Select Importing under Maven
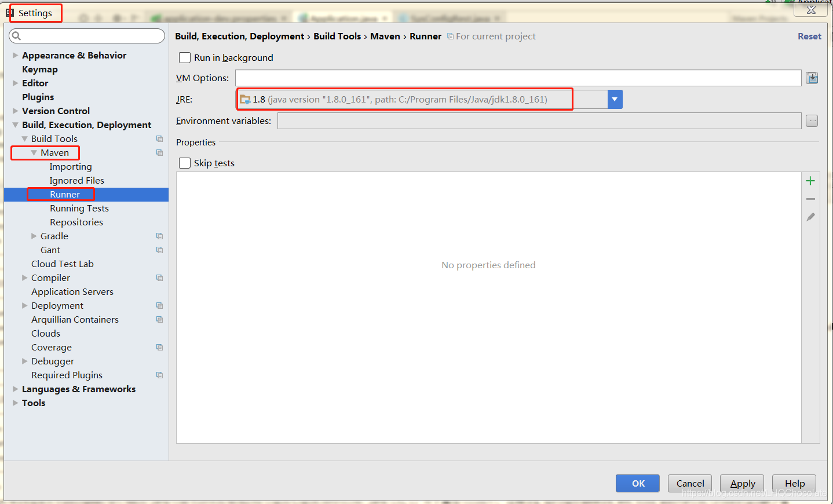The image size is (833, 504). point(71,167)
